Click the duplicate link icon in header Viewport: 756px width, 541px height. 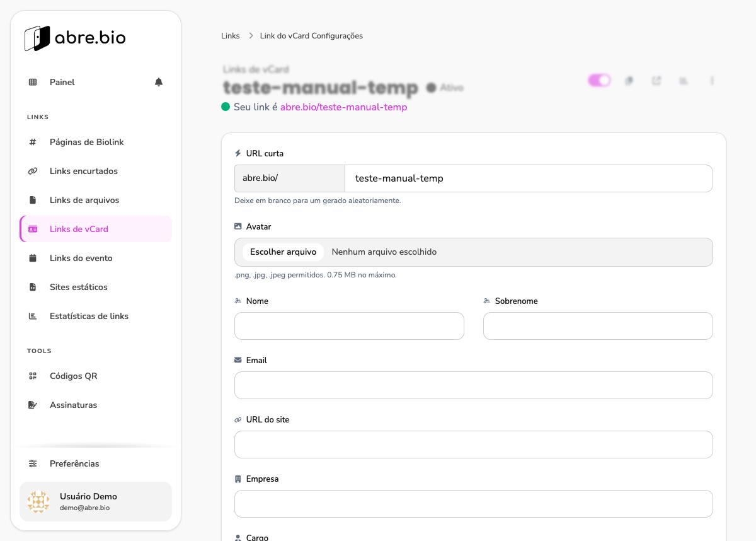629,81
